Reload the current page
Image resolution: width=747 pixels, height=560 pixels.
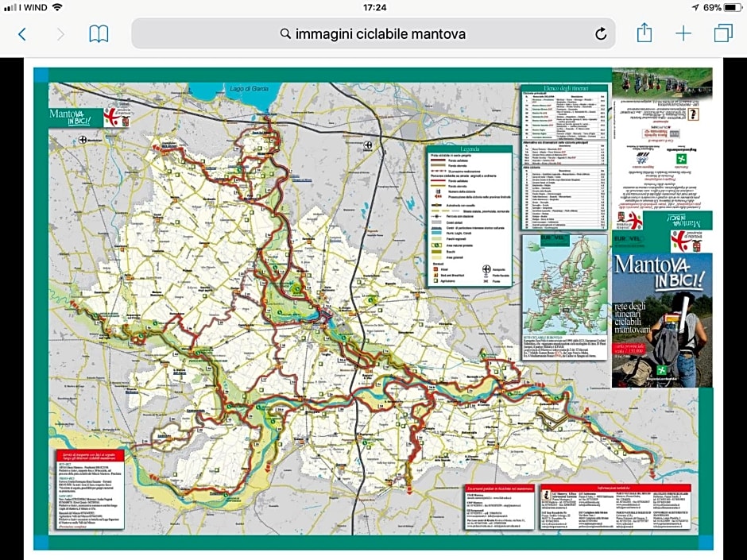(601, 34)
